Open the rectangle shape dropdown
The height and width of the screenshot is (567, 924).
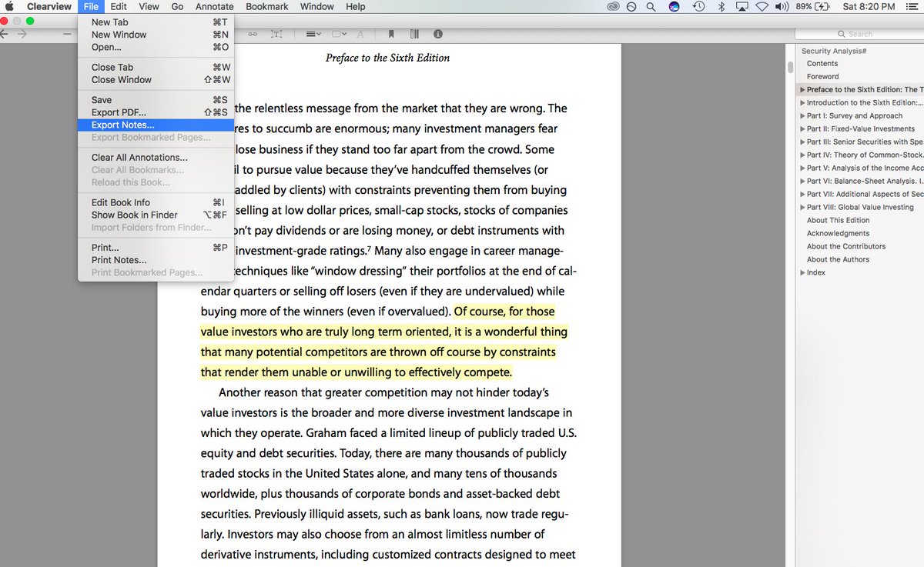[x=340, y=34]
